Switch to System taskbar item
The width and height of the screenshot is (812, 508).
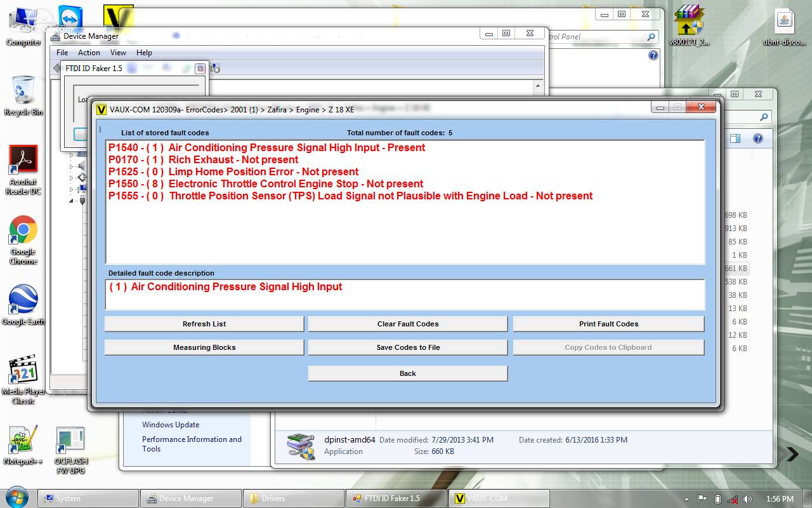[88, 498]
